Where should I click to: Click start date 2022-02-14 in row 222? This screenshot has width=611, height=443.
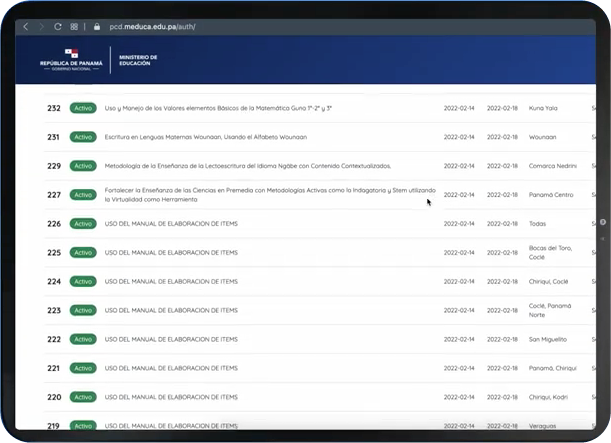point(459,339)
